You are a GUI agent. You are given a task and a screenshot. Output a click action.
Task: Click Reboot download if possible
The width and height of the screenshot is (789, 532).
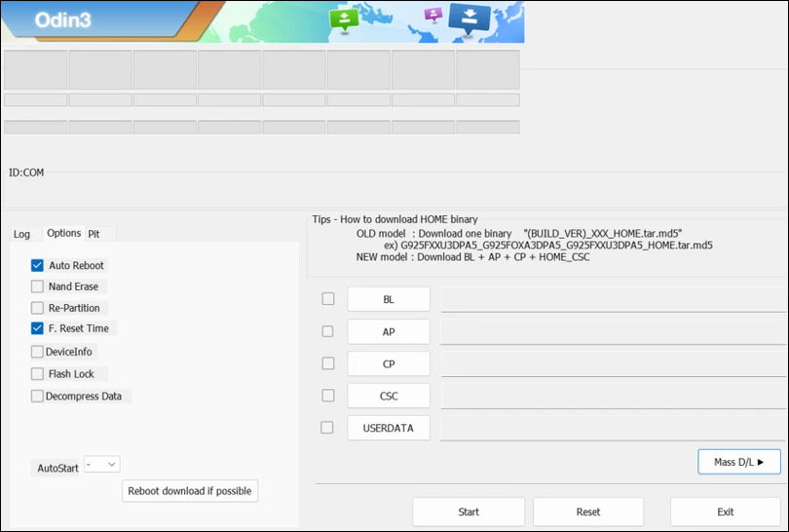coord(190,491)
